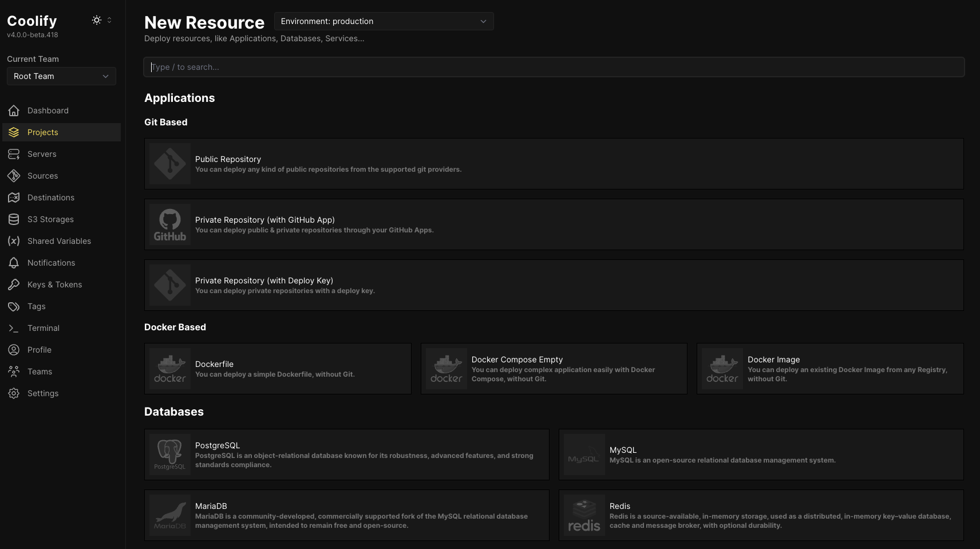Click the Docker Compose Empty whale logo
The height and width of the screenshot is (549, 980).
446,369
